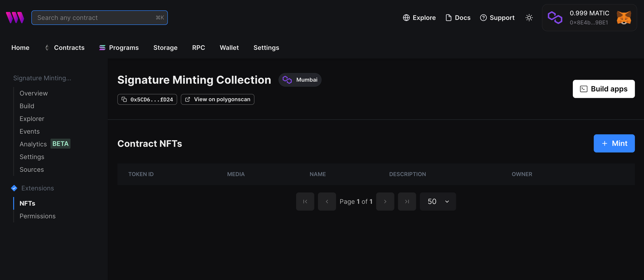Click the Page 1 of 1 label
This screenshot has width=644, height=280.
[x=356, y=202]
